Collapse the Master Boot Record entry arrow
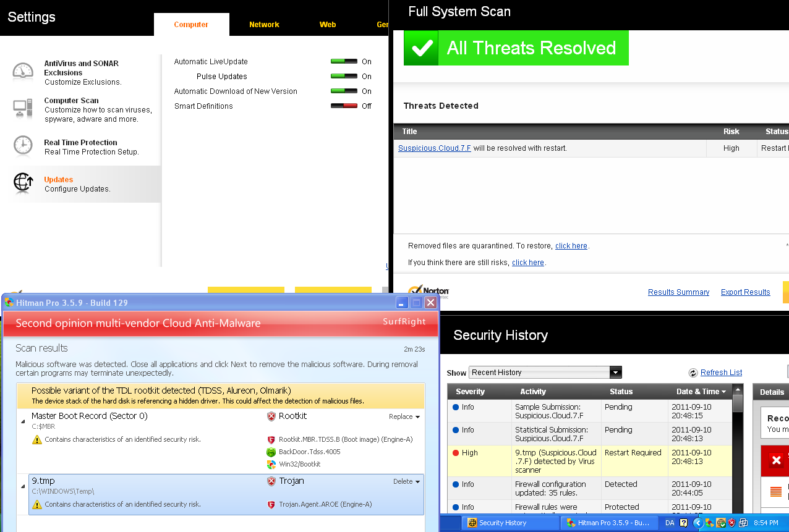This screenshot has width=789, height=532. pyautogui.click(x=23, y=421)
